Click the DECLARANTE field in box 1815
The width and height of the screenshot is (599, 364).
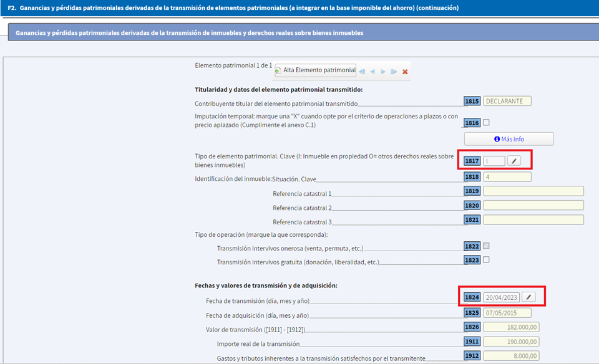tap(507, 101)
